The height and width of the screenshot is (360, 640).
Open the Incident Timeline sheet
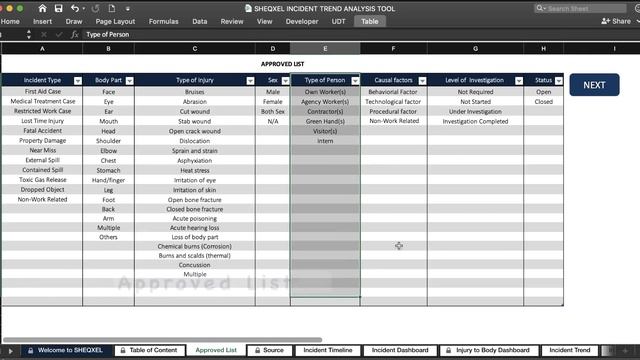328,350
